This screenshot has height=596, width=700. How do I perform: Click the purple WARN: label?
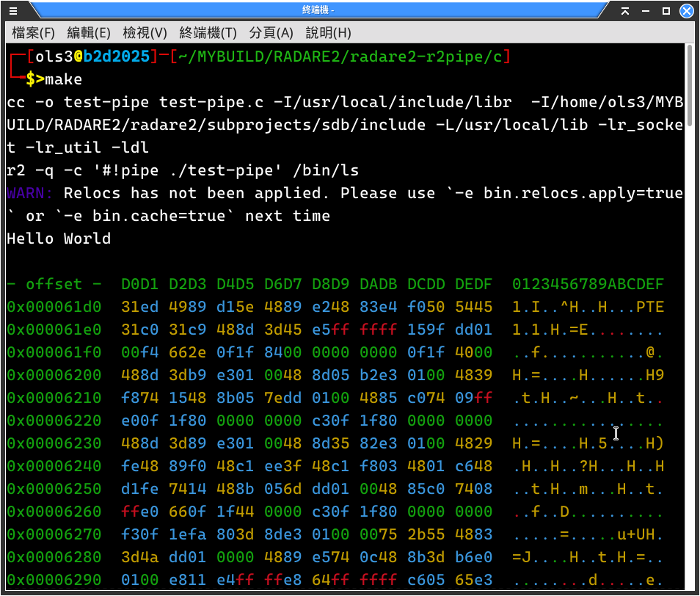30,193
